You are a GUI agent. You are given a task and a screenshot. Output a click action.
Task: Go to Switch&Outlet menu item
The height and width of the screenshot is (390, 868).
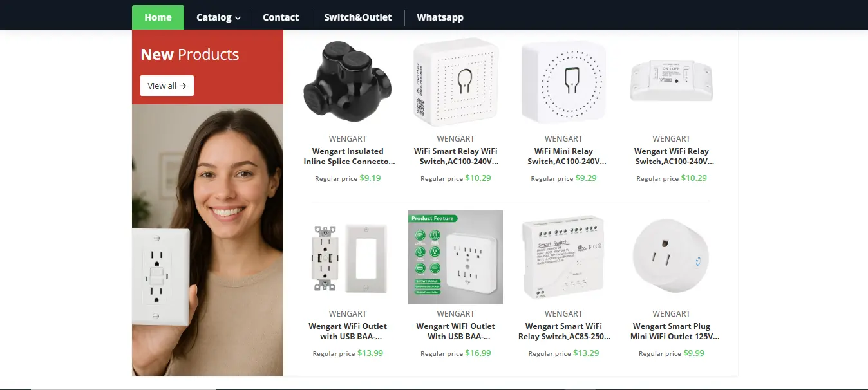[x=358, y=17]
